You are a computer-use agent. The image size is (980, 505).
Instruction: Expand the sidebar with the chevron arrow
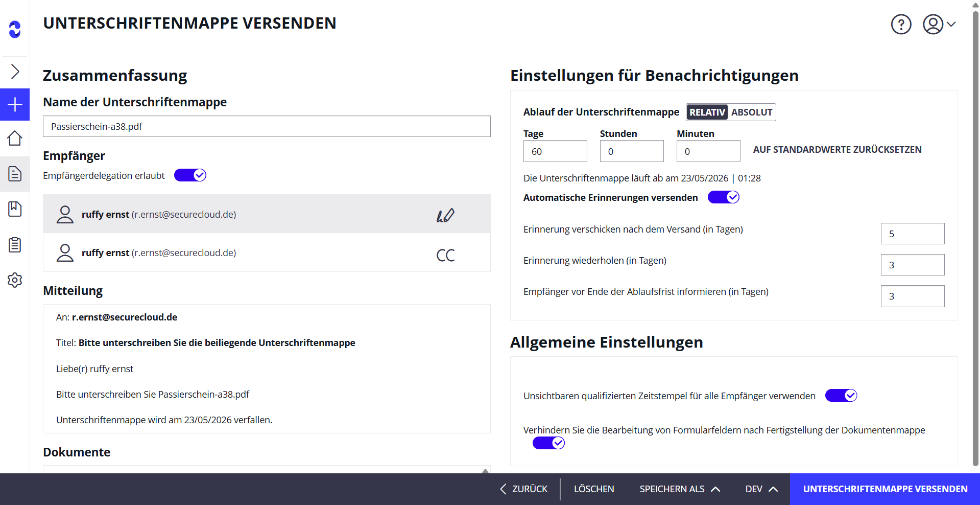pyautogui.click(x=15, y=72)
